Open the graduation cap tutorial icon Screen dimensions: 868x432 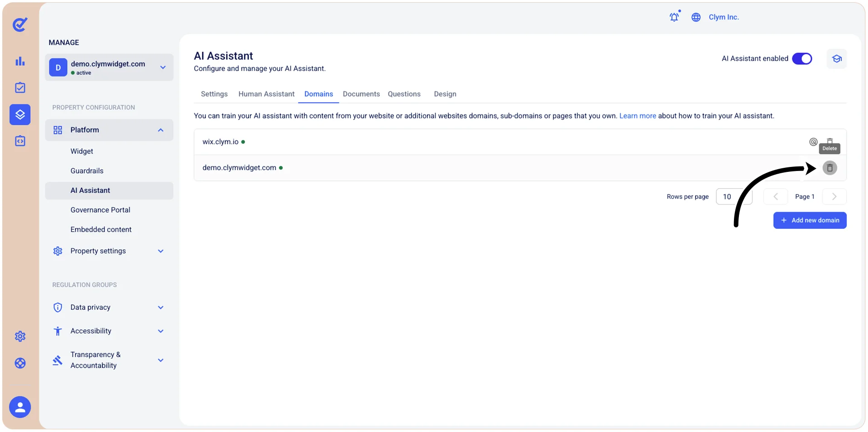tap(837, 59)
